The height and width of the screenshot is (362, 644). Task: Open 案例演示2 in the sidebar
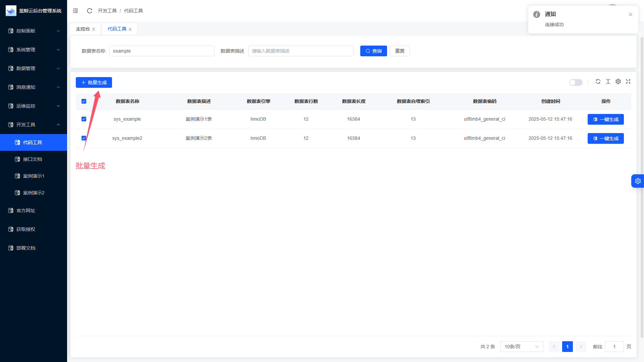coord(34,193)
